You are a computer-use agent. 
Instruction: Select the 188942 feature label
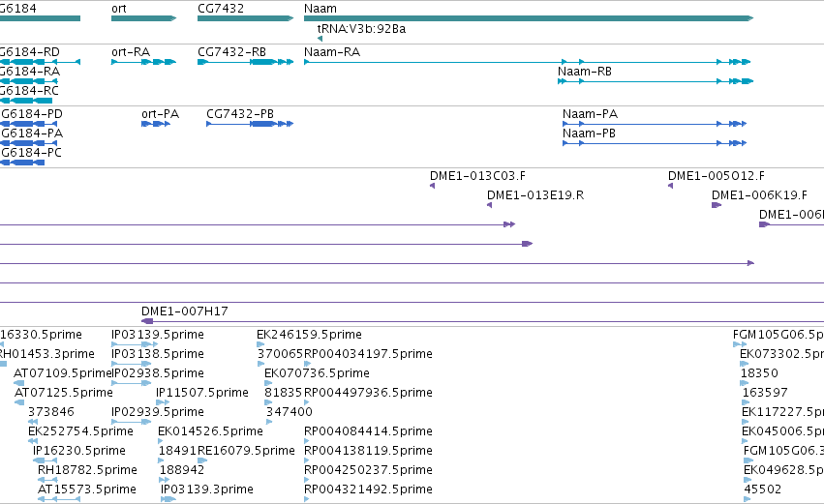coord(182,470)
